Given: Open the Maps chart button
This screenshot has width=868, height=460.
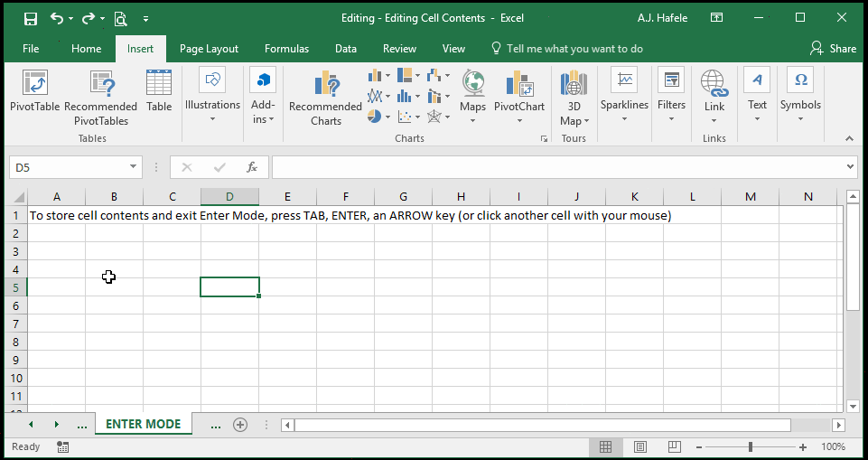Looking at the screenshot, I should [x=472, y=95].
